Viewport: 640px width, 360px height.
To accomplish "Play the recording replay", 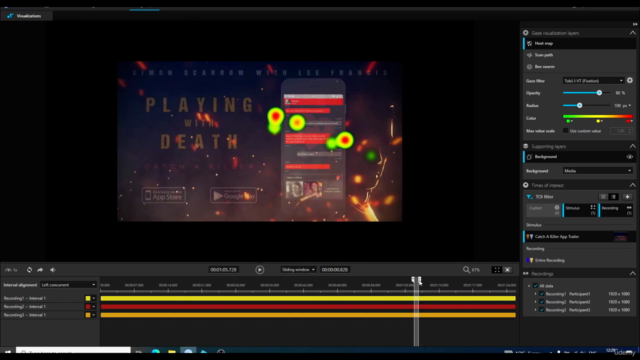I will tap(260, 270).
